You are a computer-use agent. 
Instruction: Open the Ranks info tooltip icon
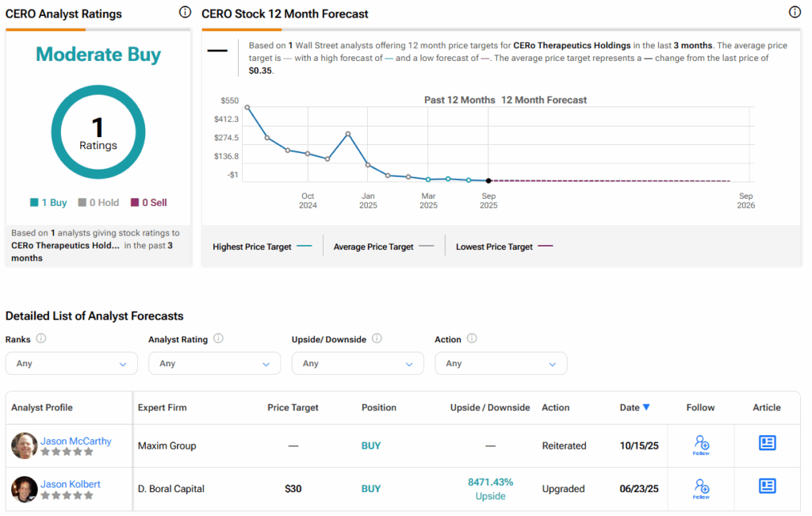[x=41, y=338]
